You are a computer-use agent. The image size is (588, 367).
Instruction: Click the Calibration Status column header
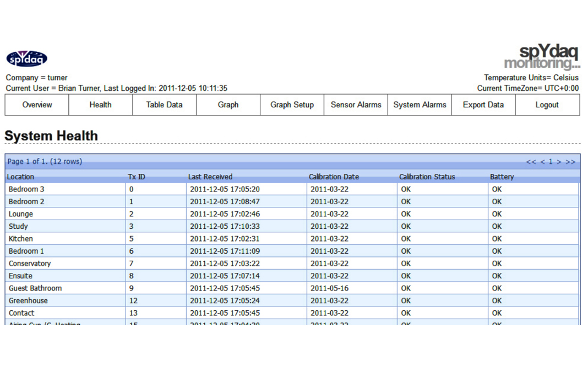click(427, 177)
